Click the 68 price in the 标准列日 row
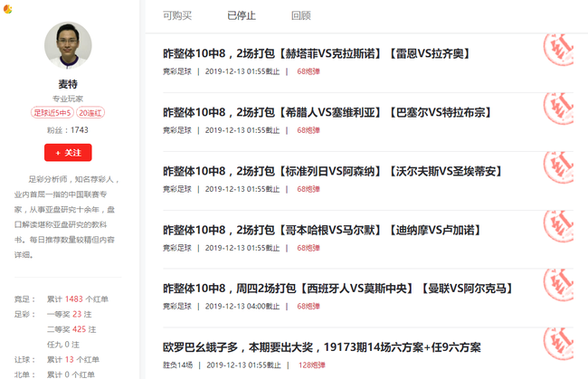588x379 pixels. [308, 189]
